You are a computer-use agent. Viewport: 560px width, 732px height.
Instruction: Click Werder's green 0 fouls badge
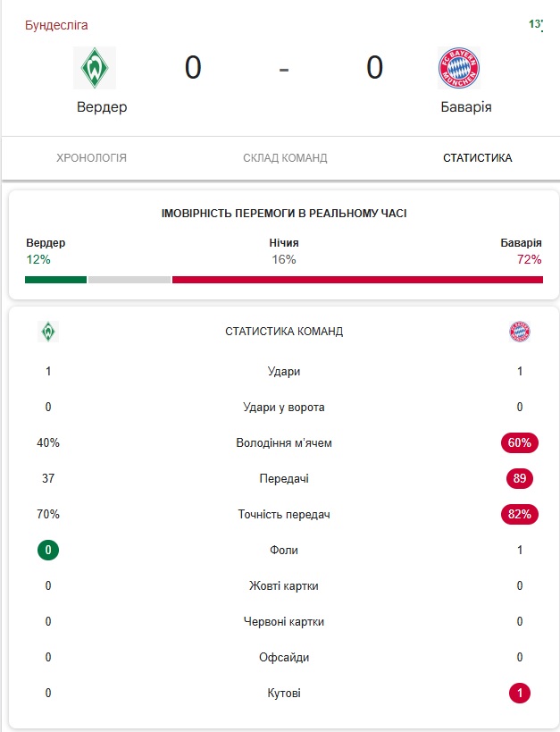48,550
